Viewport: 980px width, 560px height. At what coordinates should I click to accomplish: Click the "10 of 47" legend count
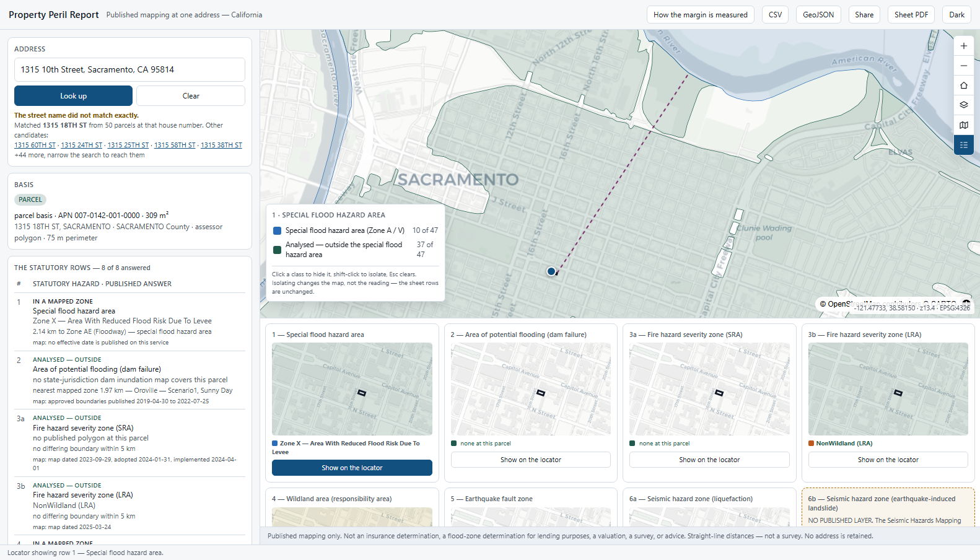coord(425,230)
